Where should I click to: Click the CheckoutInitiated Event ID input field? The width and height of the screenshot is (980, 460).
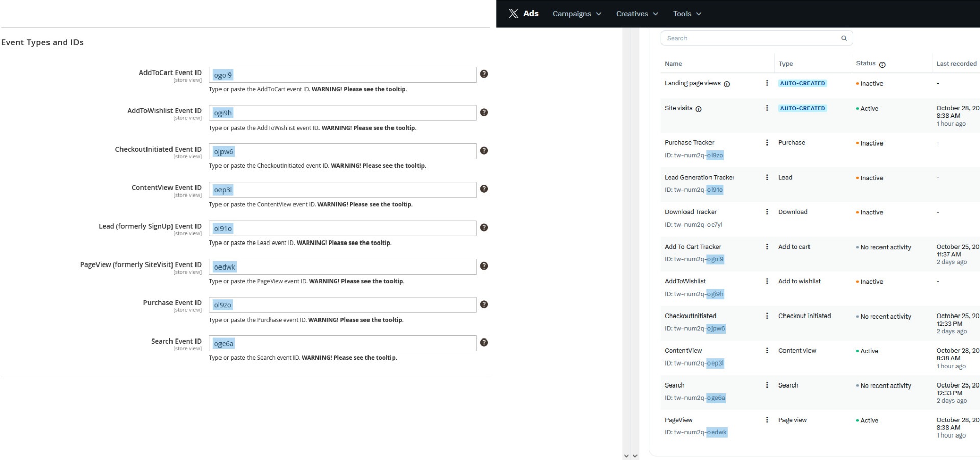342,152
